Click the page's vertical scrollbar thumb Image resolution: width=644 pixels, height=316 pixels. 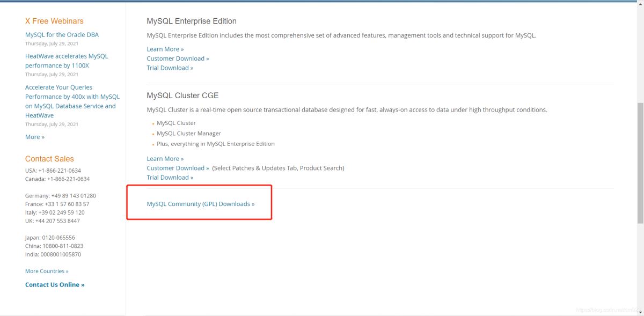click(x=640, y=161)
